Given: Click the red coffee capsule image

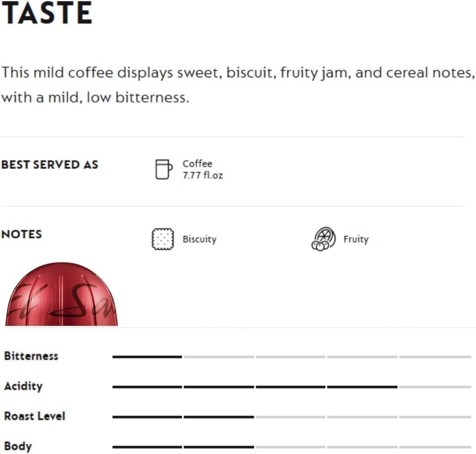Looking at the screenshot, I should 61,295.
